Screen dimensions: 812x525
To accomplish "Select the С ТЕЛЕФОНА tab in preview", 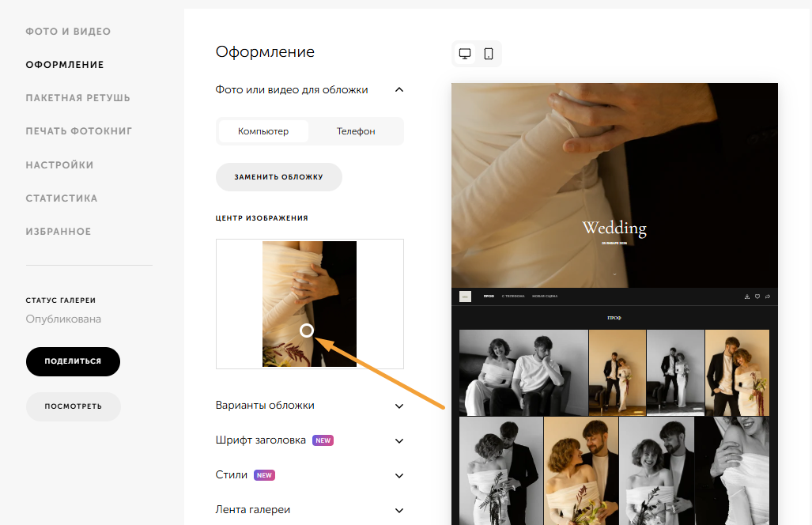I will [x=513, y=296].
